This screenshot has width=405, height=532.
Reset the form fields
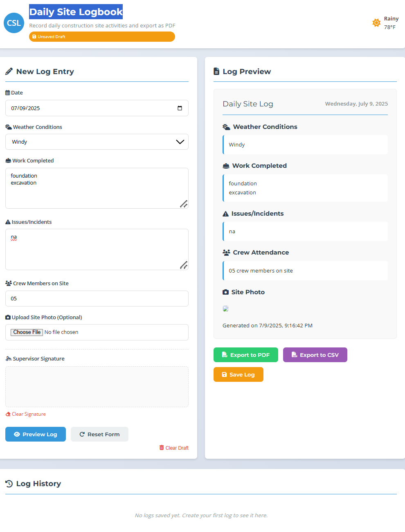99,434
